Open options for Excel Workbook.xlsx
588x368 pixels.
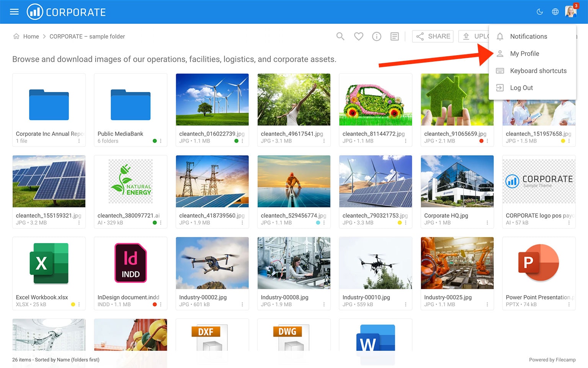pos(79,304)
